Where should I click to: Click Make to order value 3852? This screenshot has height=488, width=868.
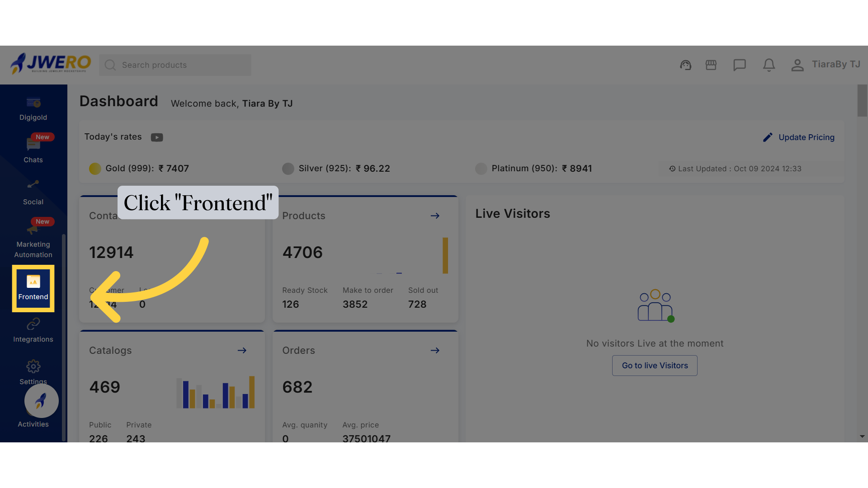click(355, 305)
